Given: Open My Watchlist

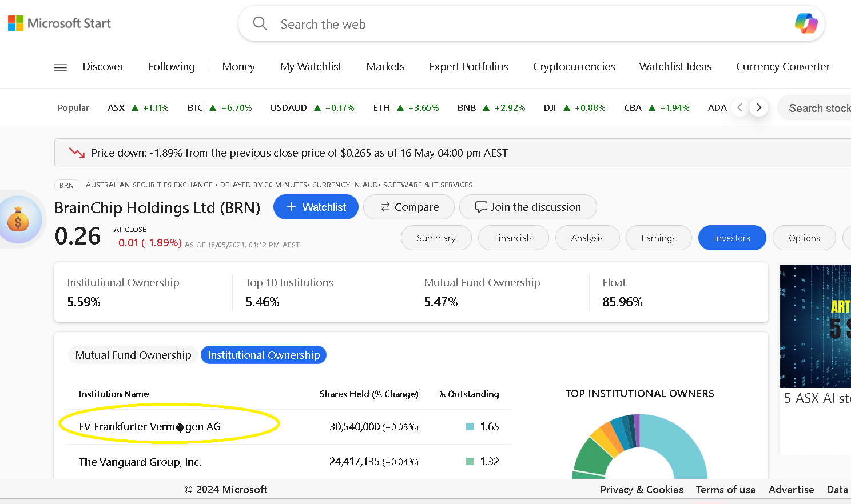Looking at the screenshot, I should (311, 67).
